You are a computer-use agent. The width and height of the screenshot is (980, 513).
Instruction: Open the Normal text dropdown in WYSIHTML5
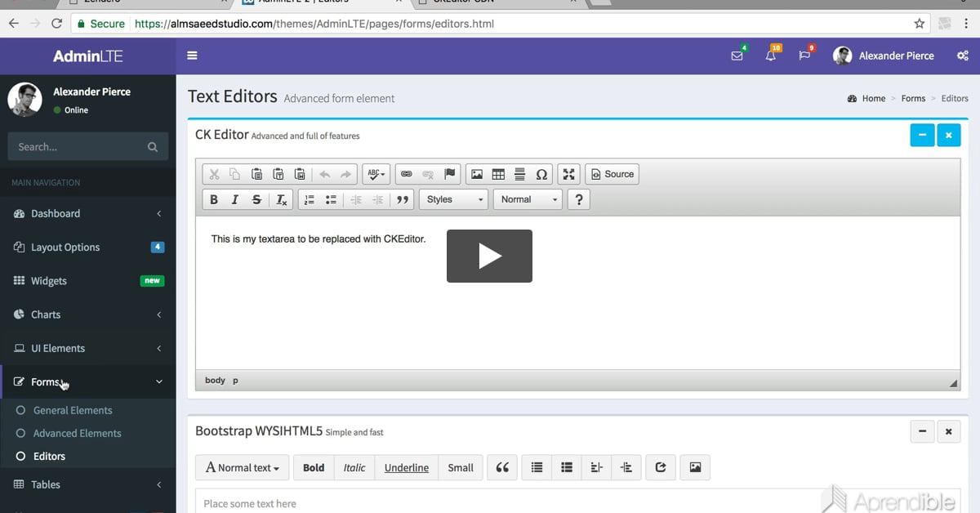[243, 467]
